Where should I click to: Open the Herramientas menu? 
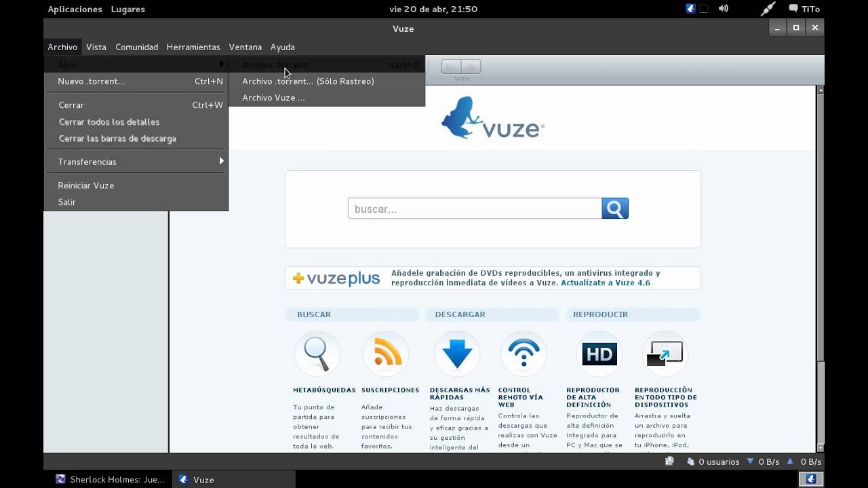(x=193, y=47)
